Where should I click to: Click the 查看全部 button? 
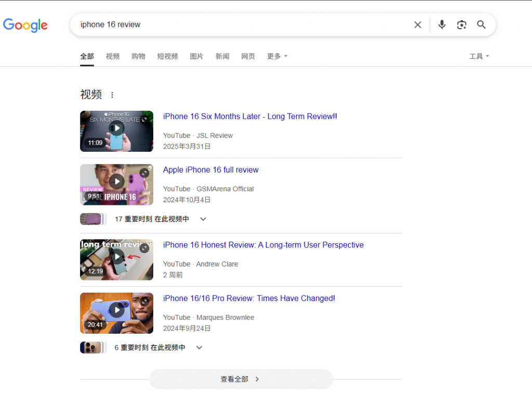tap(241, 379)
